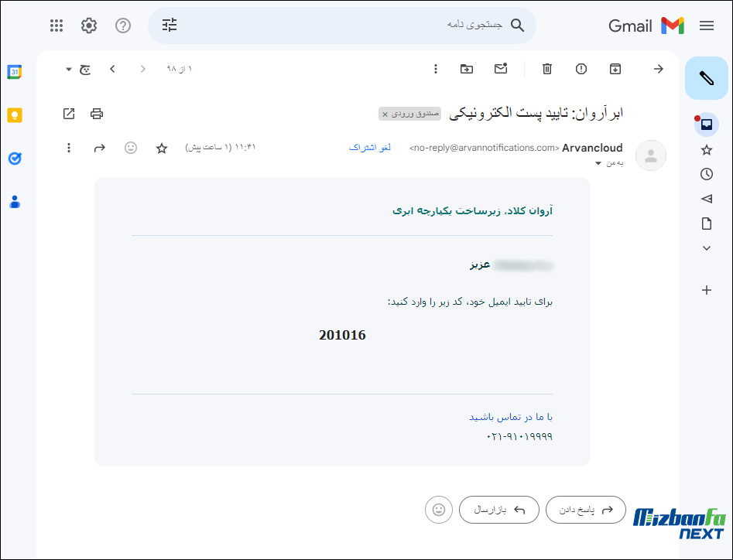The image size is (733, 560).
Task: Report message as spam
Action: 581,69
